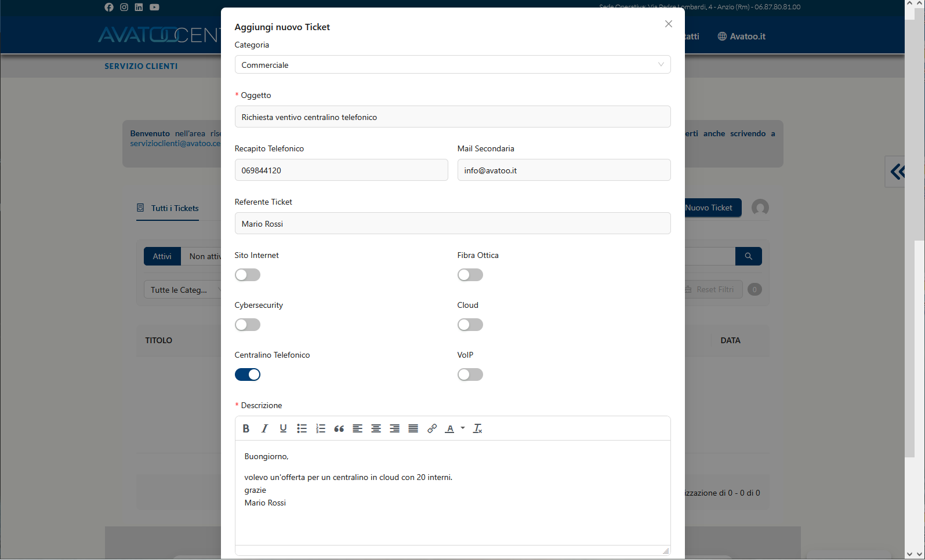Insert a hyperlink in the description
This screenshot has width=925, height=560.
(x=431, y=428)
